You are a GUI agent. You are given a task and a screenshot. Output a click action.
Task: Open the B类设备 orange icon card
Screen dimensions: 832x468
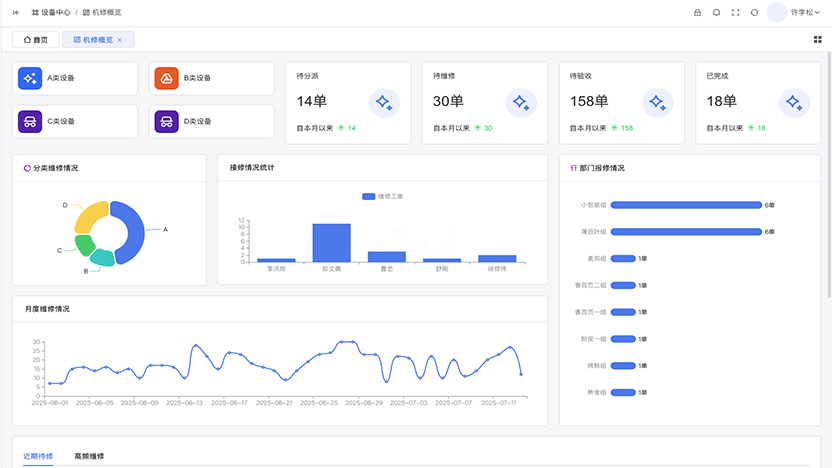point(211,78)
